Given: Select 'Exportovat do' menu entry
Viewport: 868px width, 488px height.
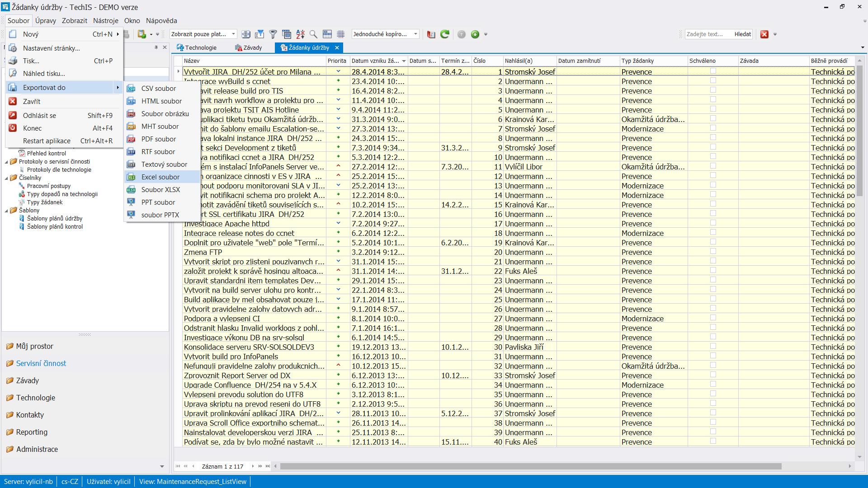Looking at the screenshot, I should (x=64, y=87).
